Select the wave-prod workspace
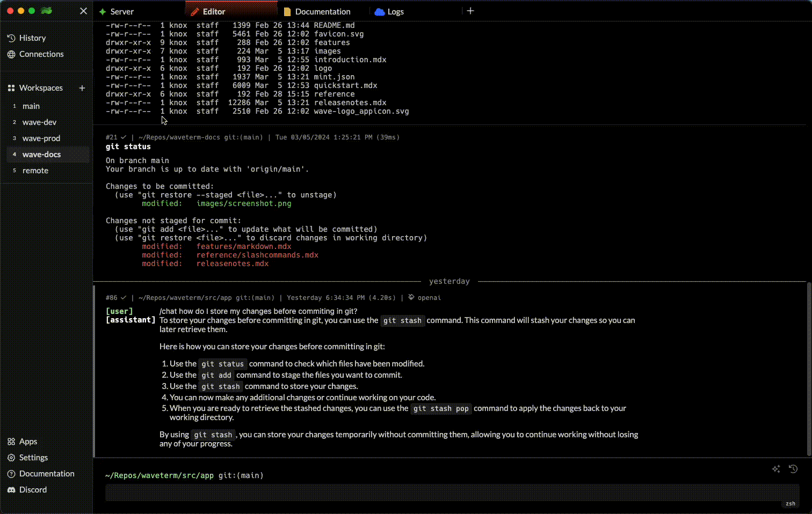 click(x=47, y=138)
